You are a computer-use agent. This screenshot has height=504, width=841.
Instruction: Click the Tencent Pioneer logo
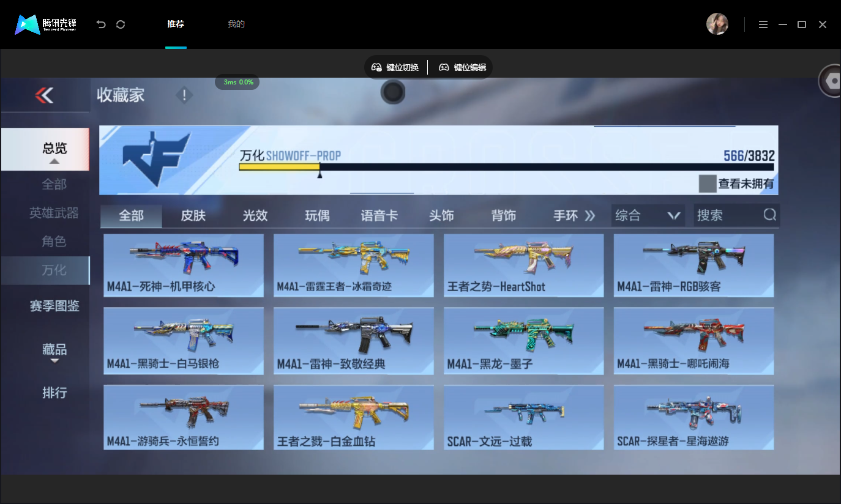pos(46,24)
